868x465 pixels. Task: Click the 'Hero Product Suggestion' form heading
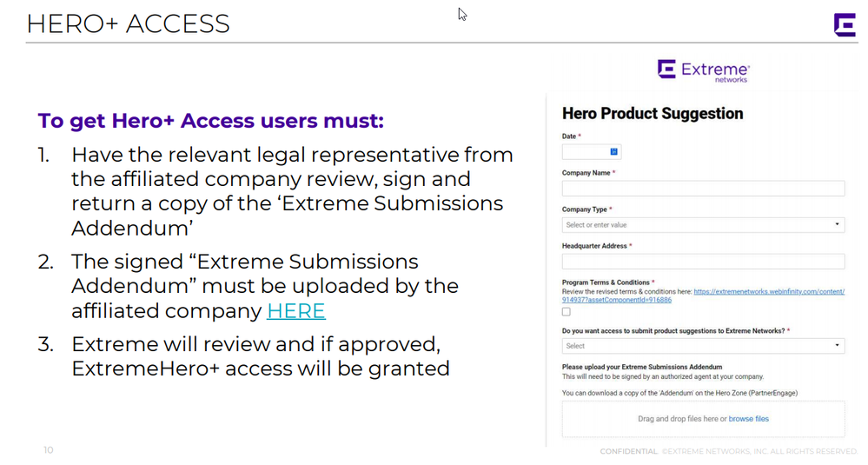[653, 114]
